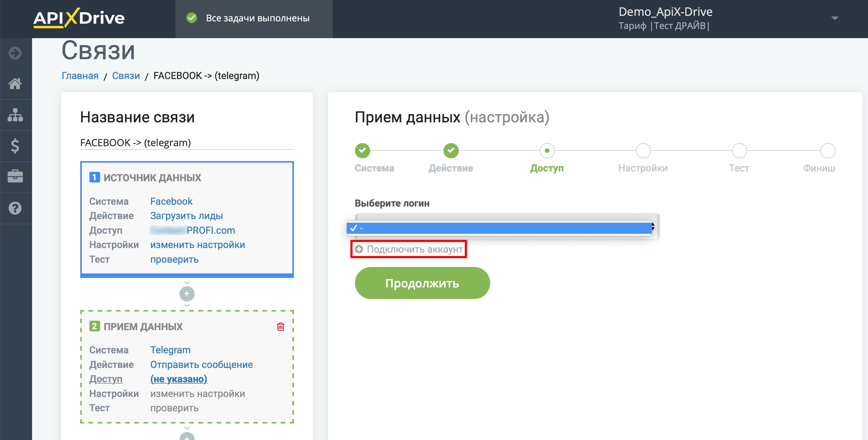Click the ИСТОЧНИК ДАННЫХ block heading
The width and height of the screenshot is (868, 440).
coord(152,178)
